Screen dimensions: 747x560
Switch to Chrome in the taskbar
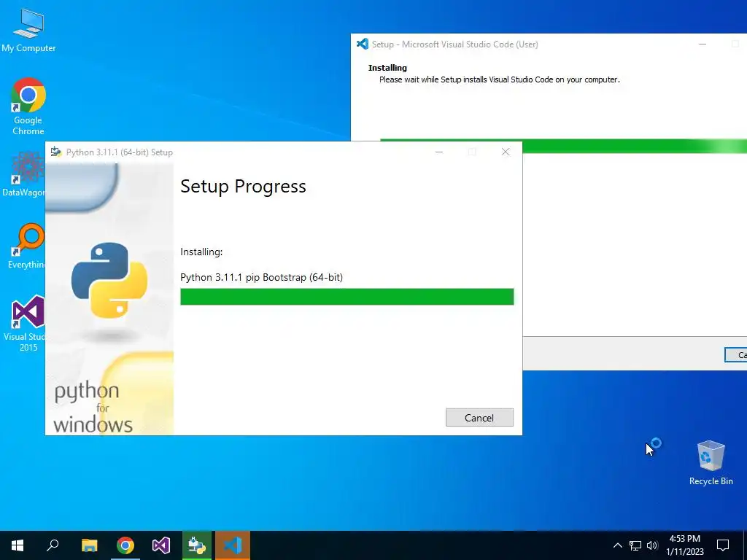pyautogui.click(x=125, y=545)
